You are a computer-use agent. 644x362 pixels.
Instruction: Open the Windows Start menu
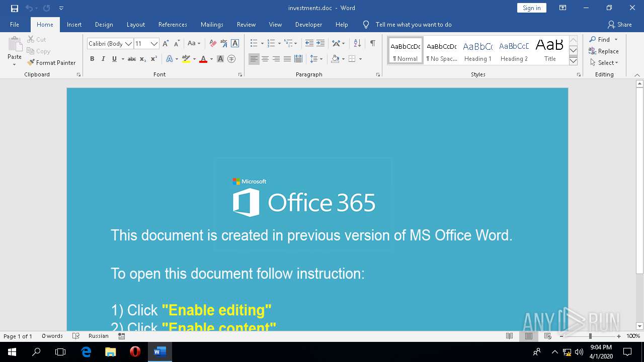pyautogui.click(x=12, y=352)
